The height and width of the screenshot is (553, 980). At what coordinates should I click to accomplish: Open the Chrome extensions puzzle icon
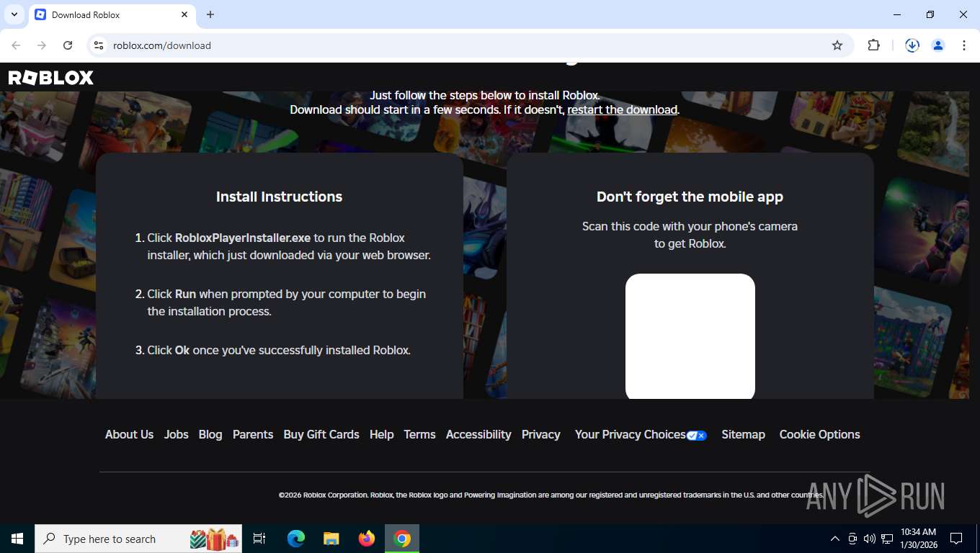click(873, 45)
